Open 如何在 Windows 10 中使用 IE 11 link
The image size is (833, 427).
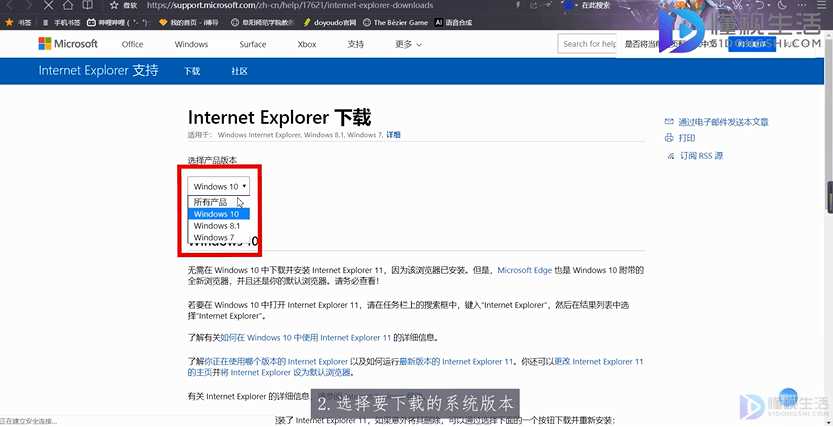pos(305,337)
